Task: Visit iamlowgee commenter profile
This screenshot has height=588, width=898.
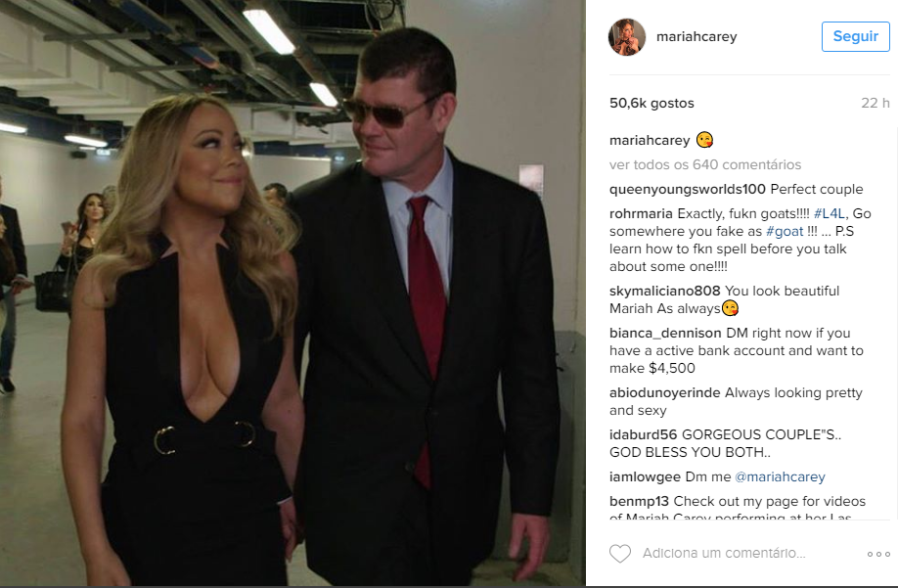Action: coord(645,476)
